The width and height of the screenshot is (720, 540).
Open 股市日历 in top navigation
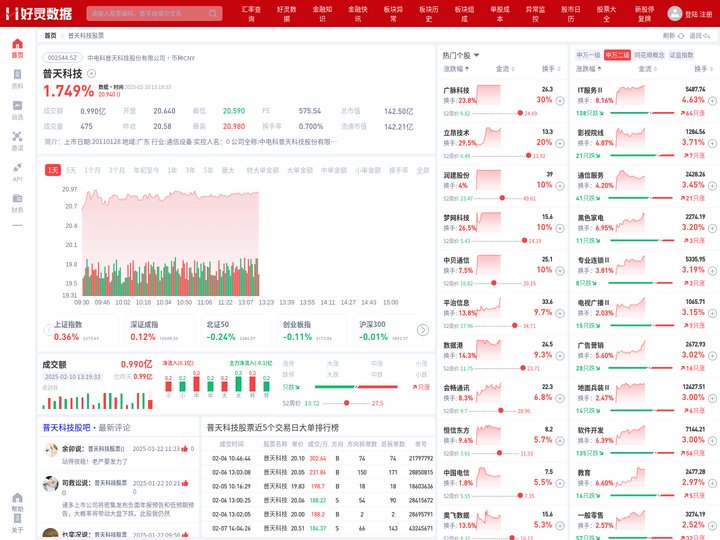(571, 14)
